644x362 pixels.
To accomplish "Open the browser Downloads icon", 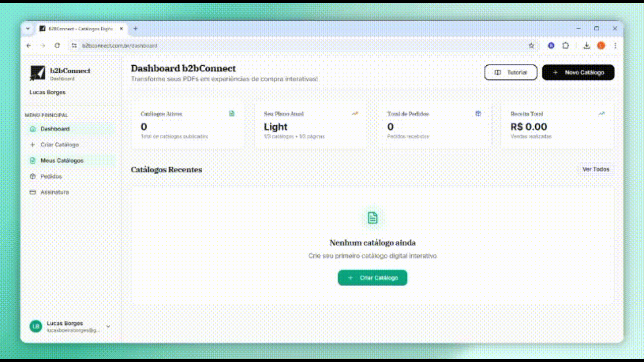I will [x=587, y=46].
